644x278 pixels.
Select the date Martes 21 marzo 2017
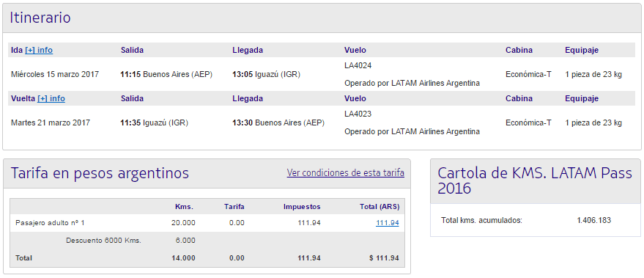click(x=51, y=123)
